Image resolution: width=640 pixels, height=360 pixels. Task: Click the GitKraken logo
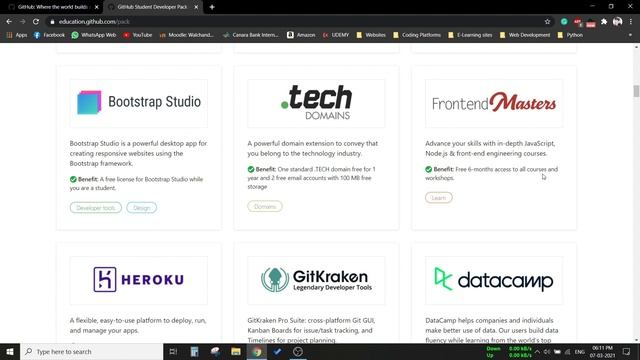coord(316,280)
